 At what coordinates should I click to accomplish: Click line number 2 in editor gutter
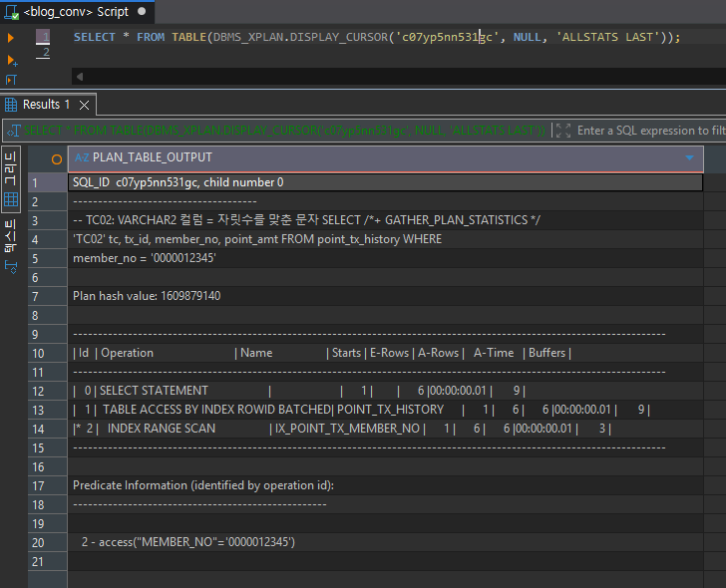45,53
